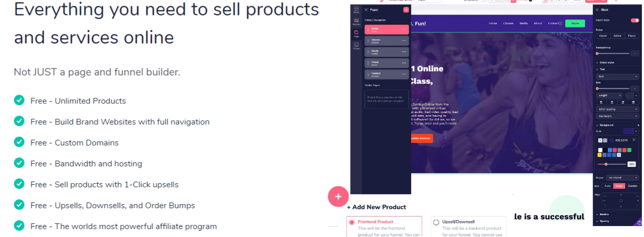The image size is (644, 237).
Task: Open the font dropdown in Text section
Action: pyautogui.click(x=617, y=76)
